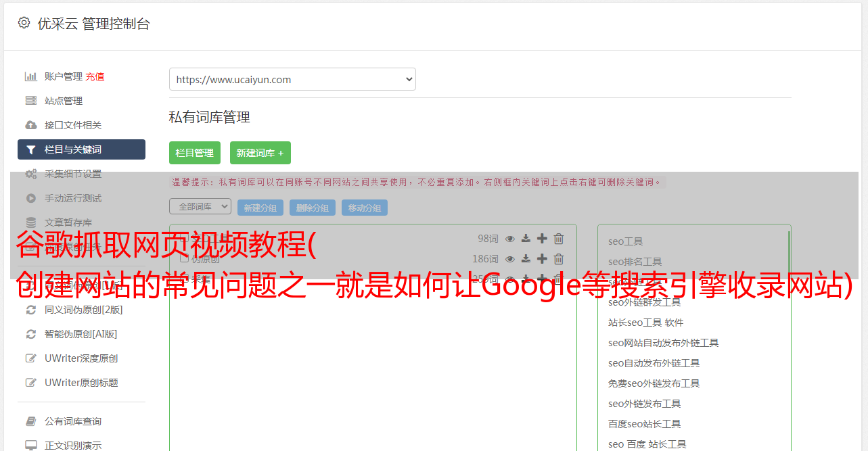Viewport: 868px width, 451px height.
Task: Go to 同义词伪原创[2版] menu item
Action: pos(83,310)
